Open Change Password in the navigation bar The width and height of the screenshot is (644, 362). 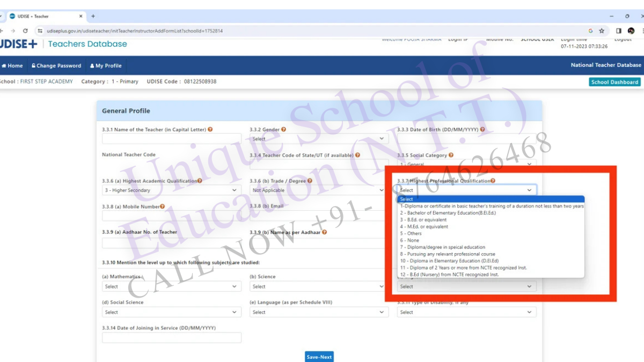coord(56,65)
